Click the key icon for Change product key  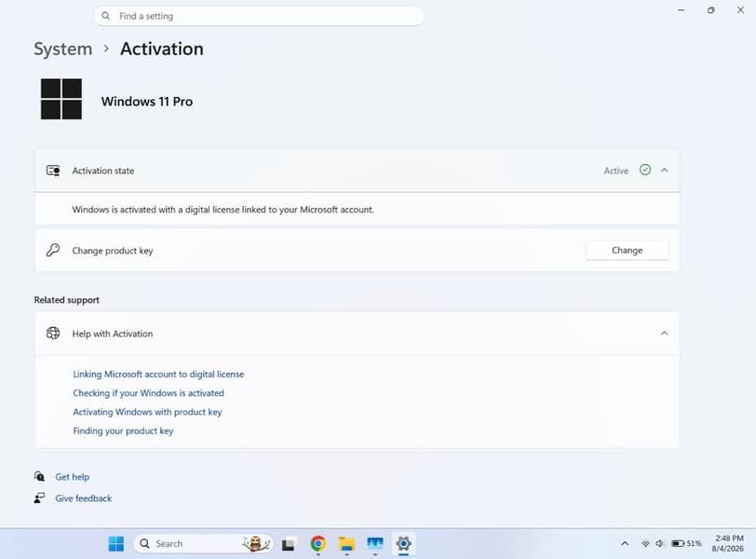(x=53, y=250)
